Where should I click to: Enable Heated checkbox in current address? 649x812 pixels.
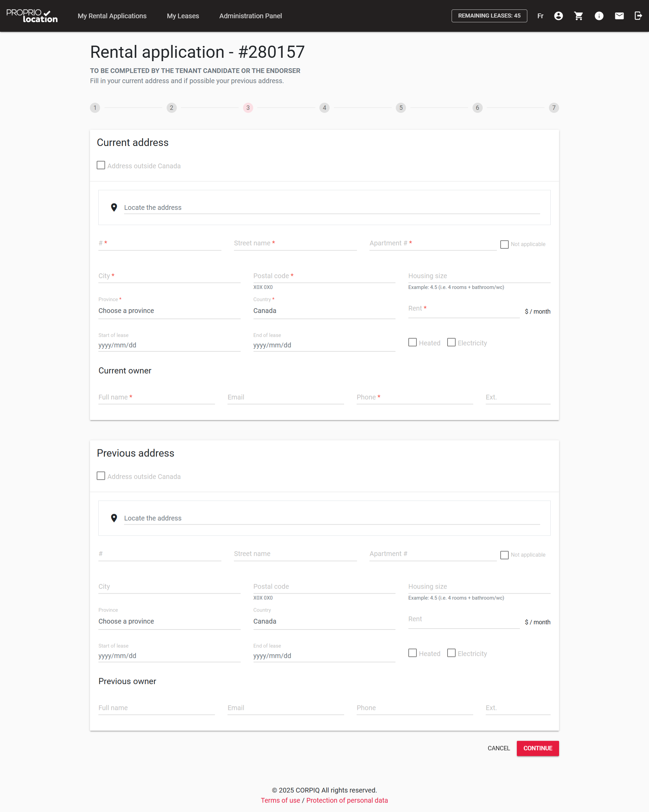click(x=412, y=342)
